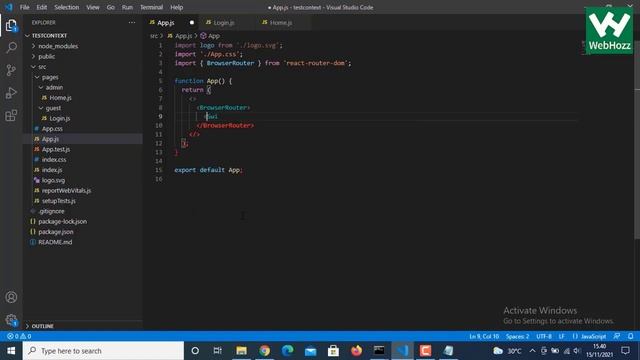Expand the public folder
The height and width of the screenshot is (360, 640).
click(x=33, y=56)
